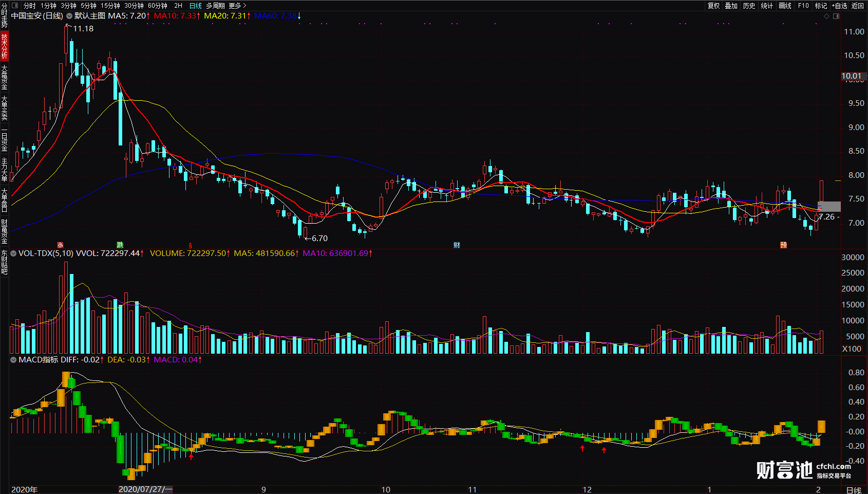Viewport: 868px width, 494px height.
Task: Activate the 画线 drawing tool button
Action: 785,6
